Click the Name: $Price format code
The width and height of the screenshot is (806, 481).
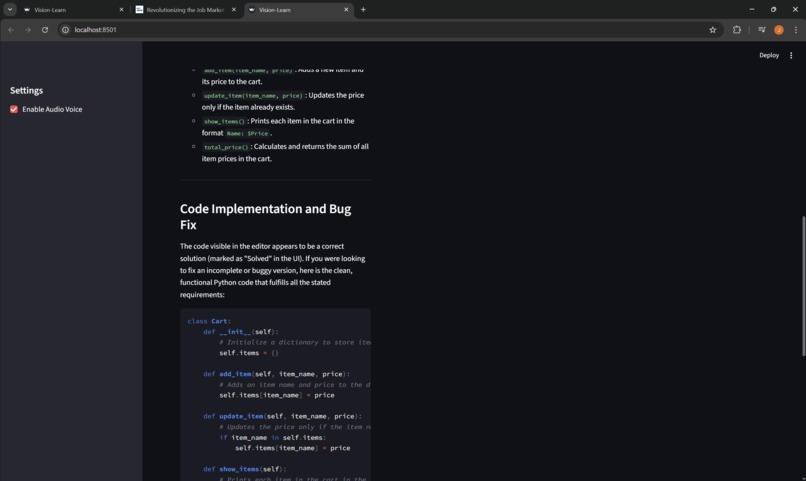click(247, 134)
